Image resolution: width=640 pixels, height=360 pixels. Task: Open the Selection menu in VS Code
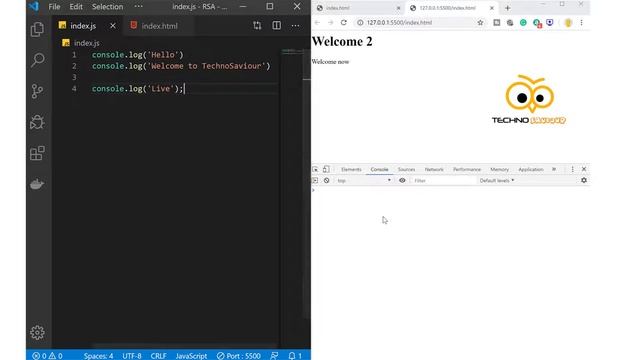[x=107, y=7]
